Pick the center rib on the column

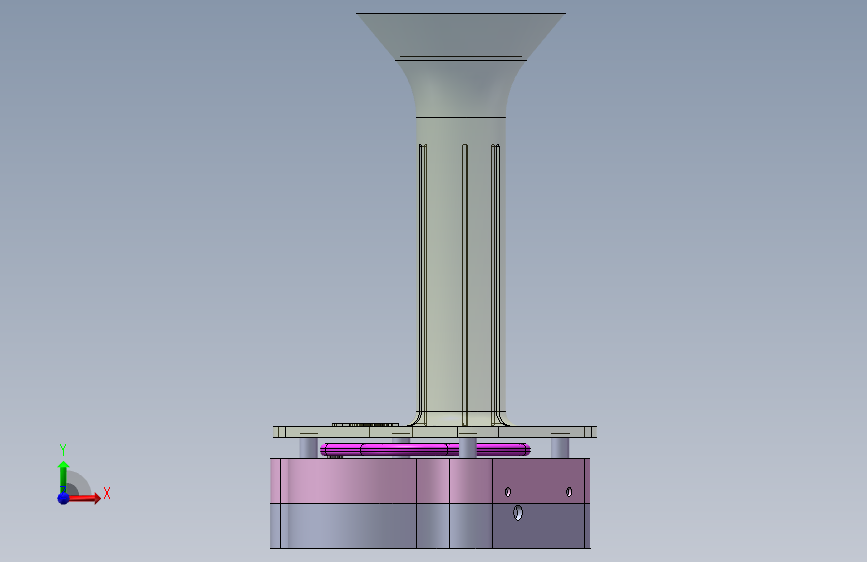(x=464, y=285)
